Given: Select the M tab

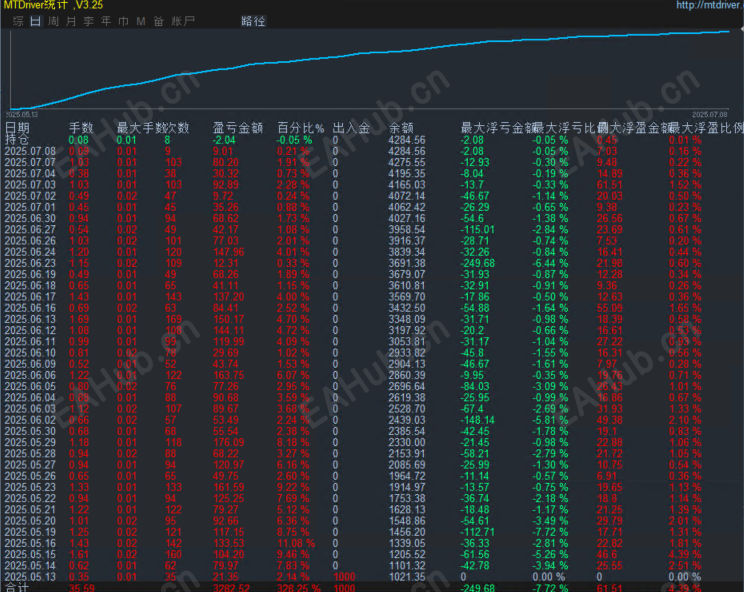Looking at the screenshot, I should point(141,21).
